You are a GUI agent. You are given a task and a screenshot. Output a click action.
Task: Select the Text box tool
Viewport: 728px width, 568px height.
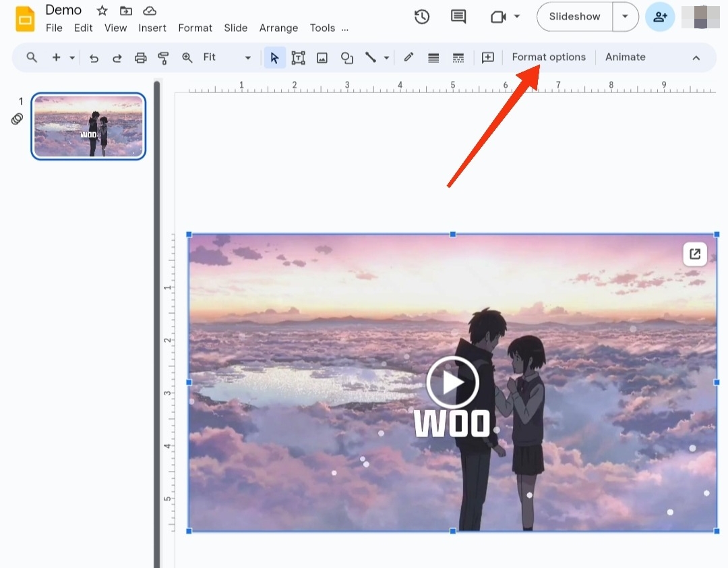point(298,57)
